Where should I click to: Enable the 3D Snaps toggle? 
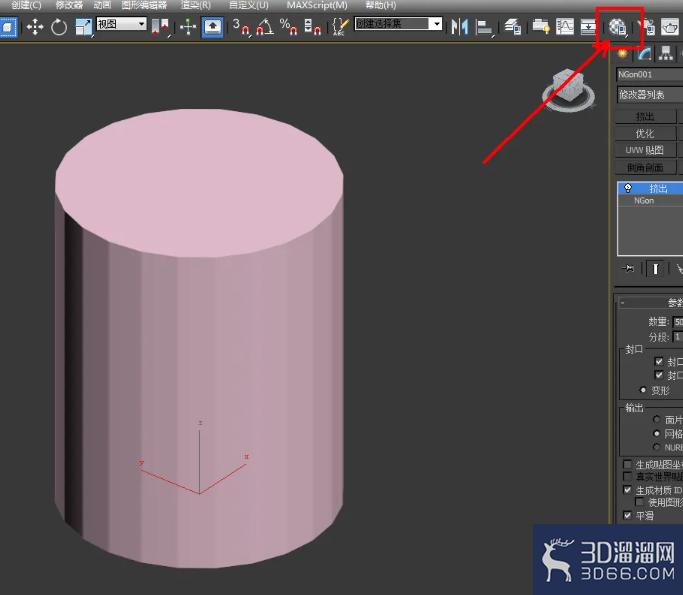tap(241, 27)
